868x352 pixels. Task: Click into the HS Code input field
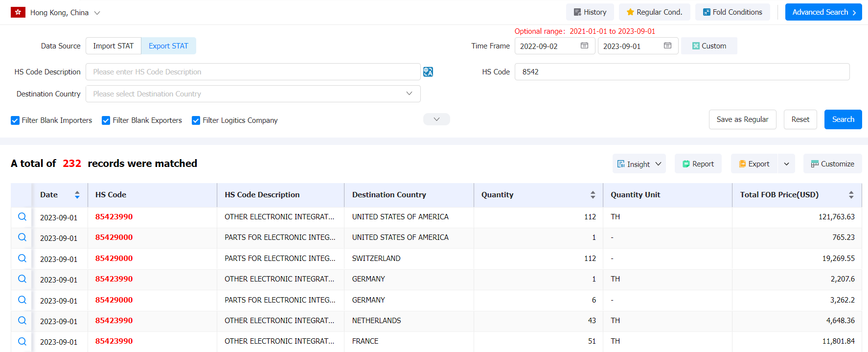pyautogui.click(x=682, y=72)
